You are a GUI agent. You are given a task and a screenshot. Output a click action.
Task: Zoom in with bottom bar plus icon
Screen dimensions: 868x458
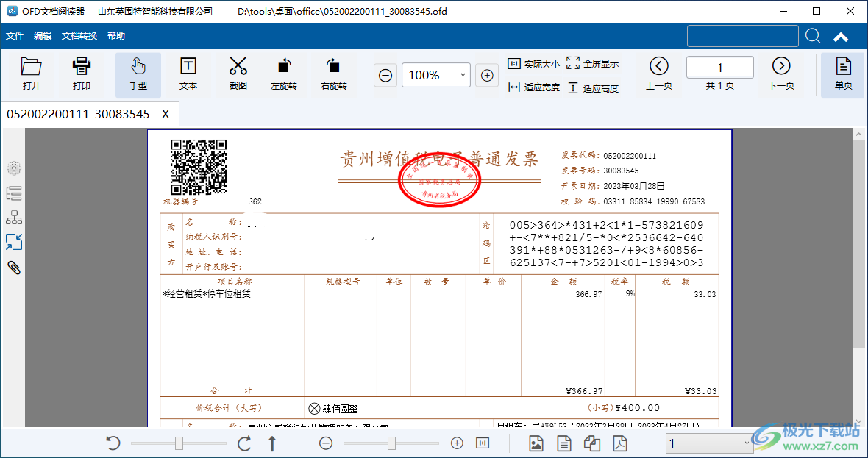(457, 443)
